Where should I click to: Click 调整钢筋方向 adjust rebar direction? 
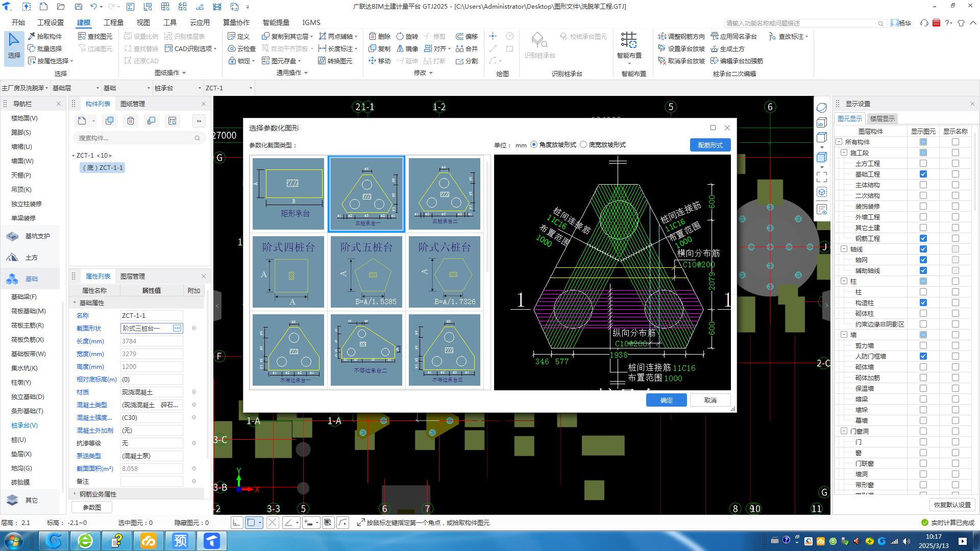(x=681, y=36)
